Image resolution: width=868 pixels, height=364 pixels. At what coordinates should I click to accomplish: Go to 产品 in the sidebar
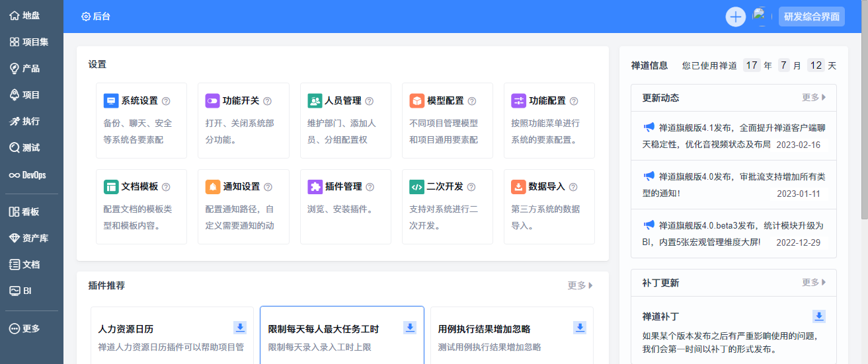pyautogui.click(x=24, y=68)
